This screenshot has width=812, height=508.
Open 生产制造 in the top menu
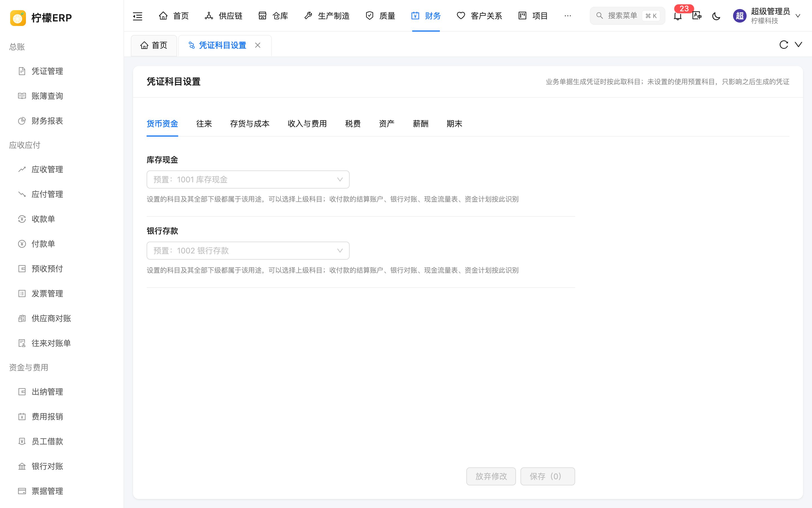click(x=326, y=16)
